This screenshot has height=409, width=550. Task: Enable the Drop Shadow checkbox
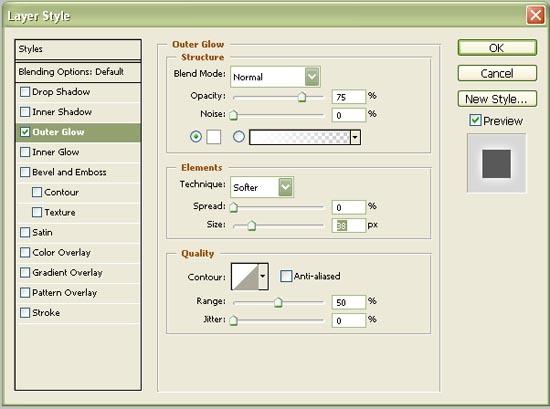coord(25,92)
